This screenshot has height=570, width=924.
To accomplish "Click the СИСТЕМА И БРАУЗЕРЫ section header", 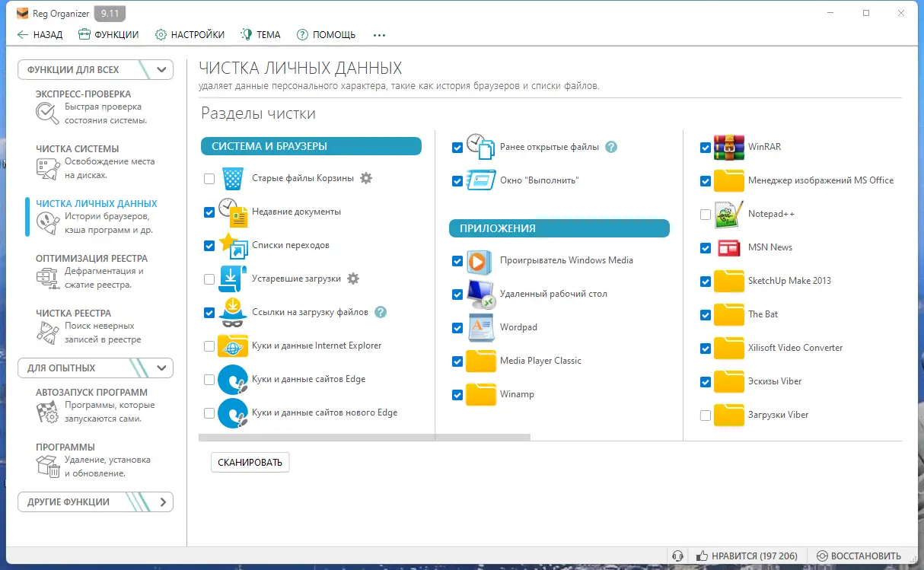I will pos(311,146).
